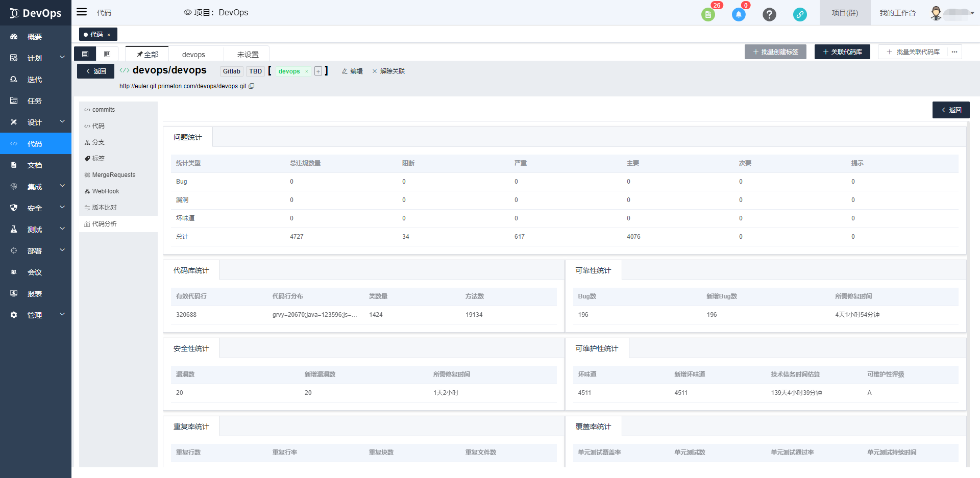The height and width of the screenshot is (478, 980).
Task: Add a tag with the plus icon
Action: point(318,71)
